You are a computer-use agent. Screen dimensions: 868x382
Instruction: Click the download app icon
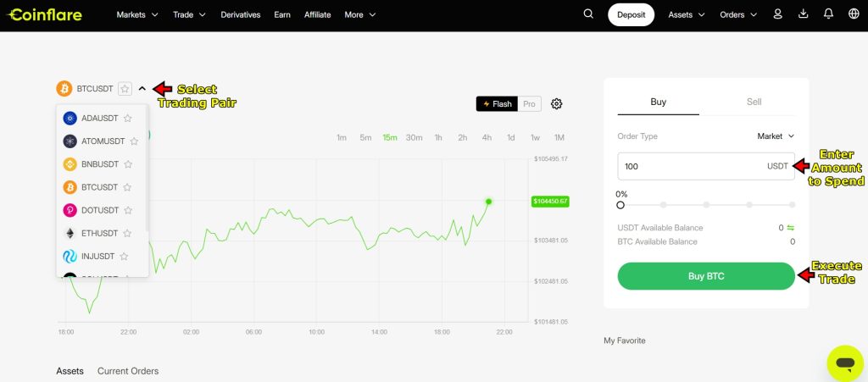(804, 14)
